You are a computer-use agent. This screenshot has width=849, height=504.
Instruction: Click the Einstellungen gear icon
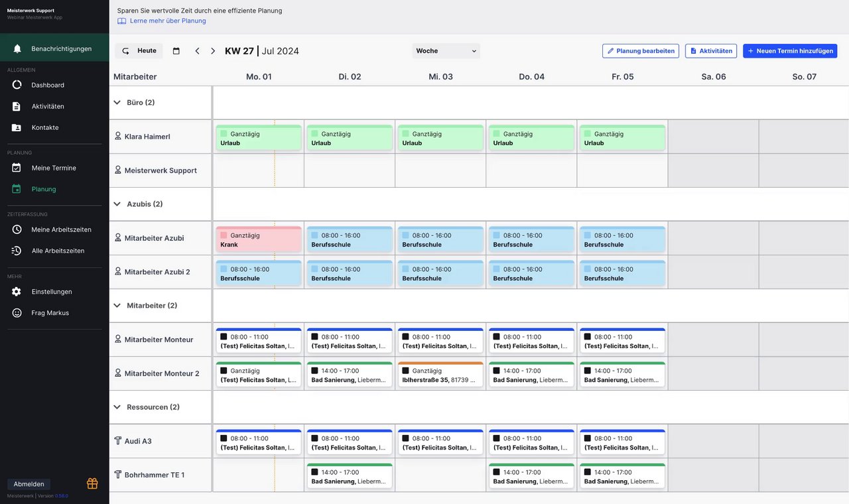17,292
